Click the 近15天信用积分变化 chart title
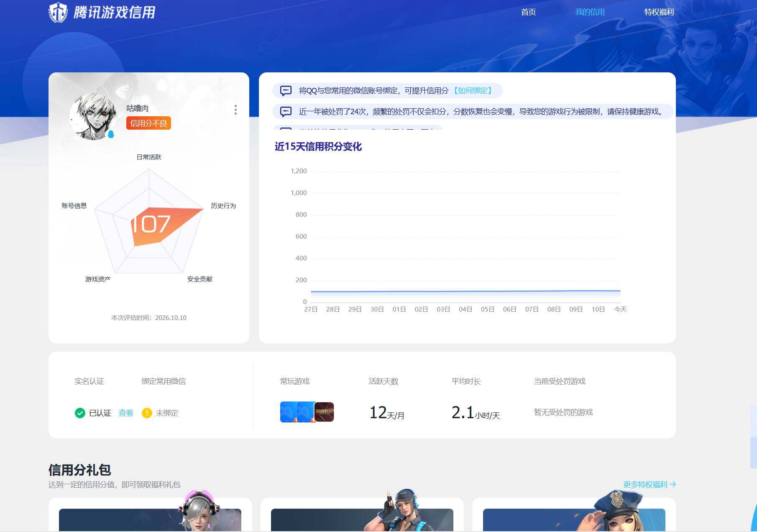Image resolution: width=757 pixels, height=532 pixels. 318,146
